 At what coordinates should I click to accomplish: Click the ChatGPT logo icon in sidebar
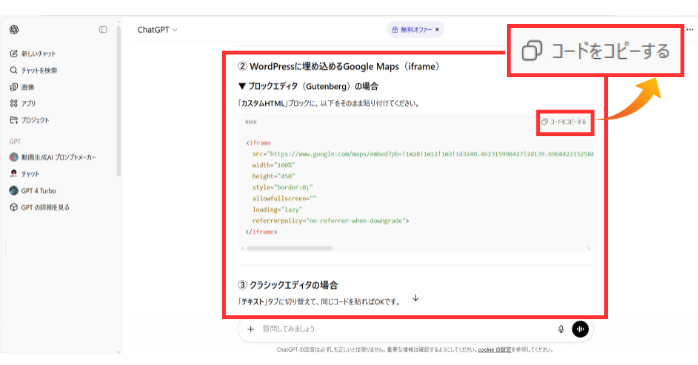[x=14, y=29]
